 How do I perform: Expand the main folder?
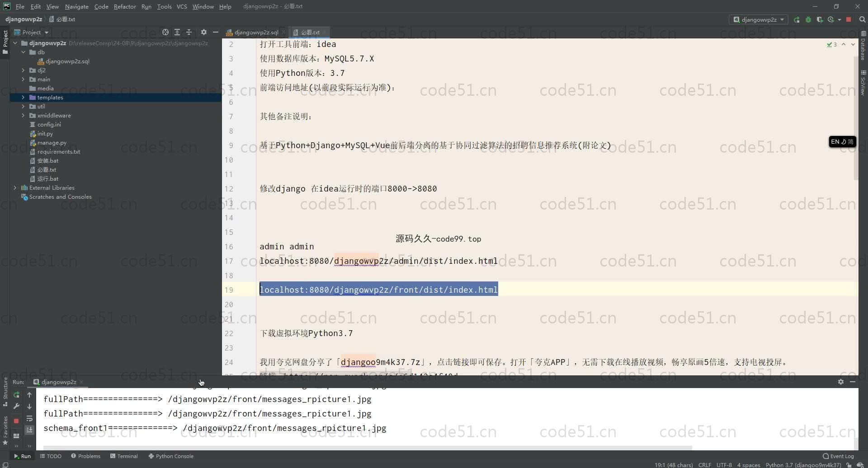[23, 79]
